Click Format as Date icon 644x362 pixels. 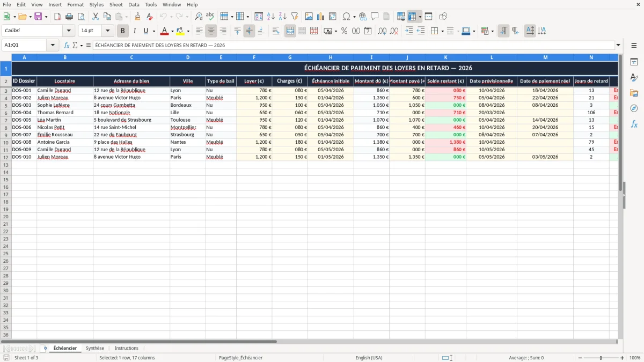point(368,31)
